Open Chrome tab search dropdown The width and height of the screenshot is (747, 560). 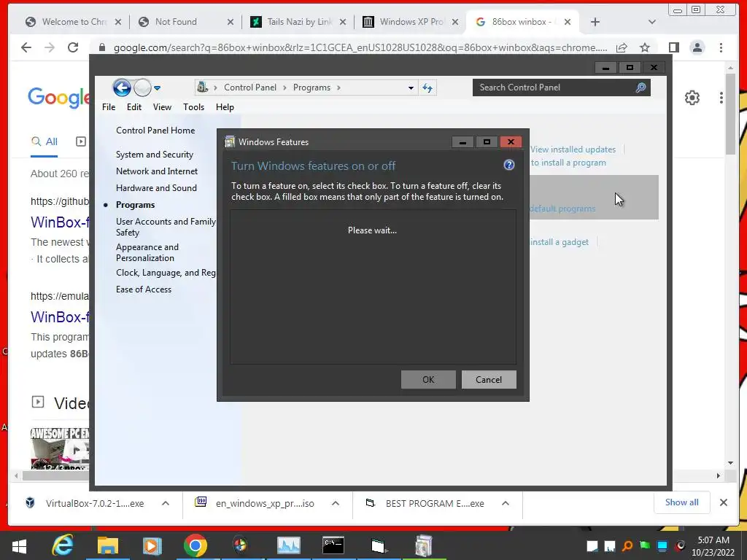[652, 22]
